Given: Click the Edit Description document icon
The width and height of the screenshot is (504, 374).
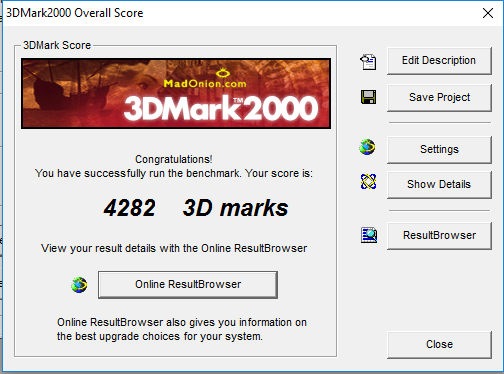Looking at the screenshot, I should click(368, 62).
